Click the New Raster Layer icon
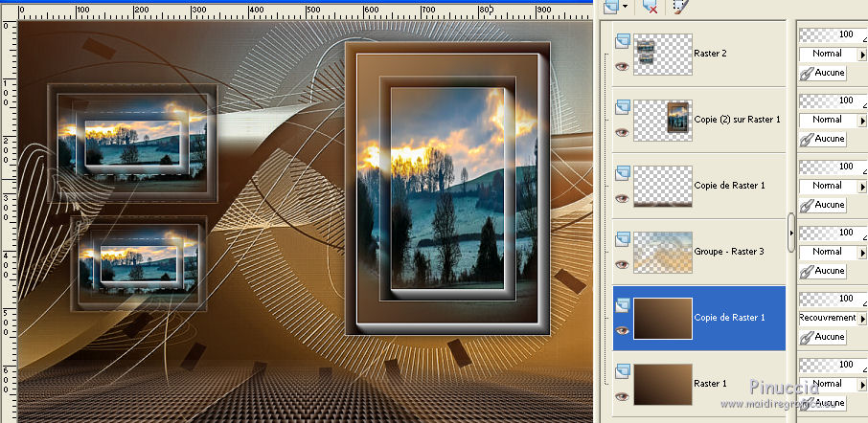868x423 pixels. pos(611,6)
